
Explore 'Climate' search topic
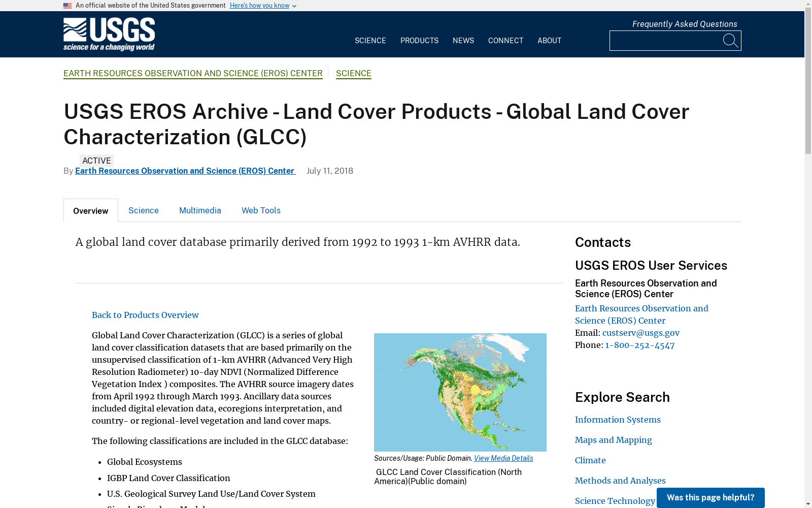click(x=590, y=460)
